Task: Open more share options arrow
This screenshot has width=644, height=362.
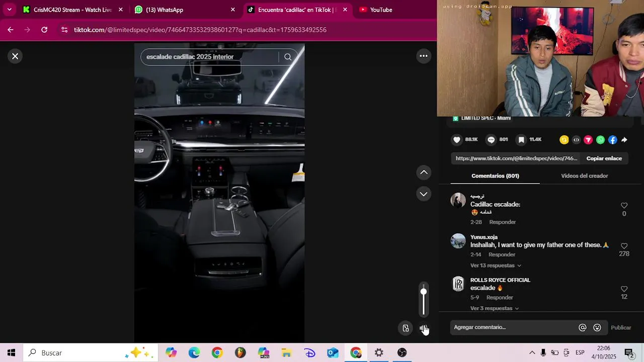Action: [x=624, y=140]
